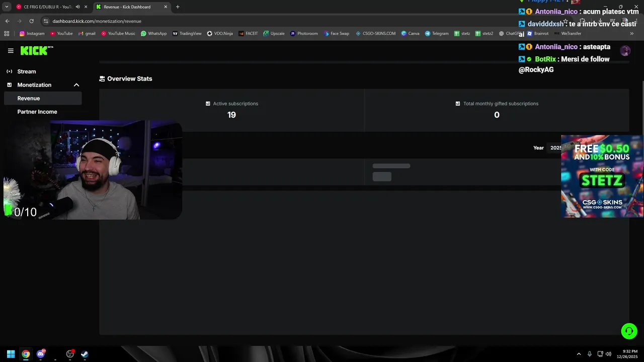This screenshot has width=644, height=362.
Task: Click the user avatar icon
Action: pyautogui.click(x=625, y=51)
